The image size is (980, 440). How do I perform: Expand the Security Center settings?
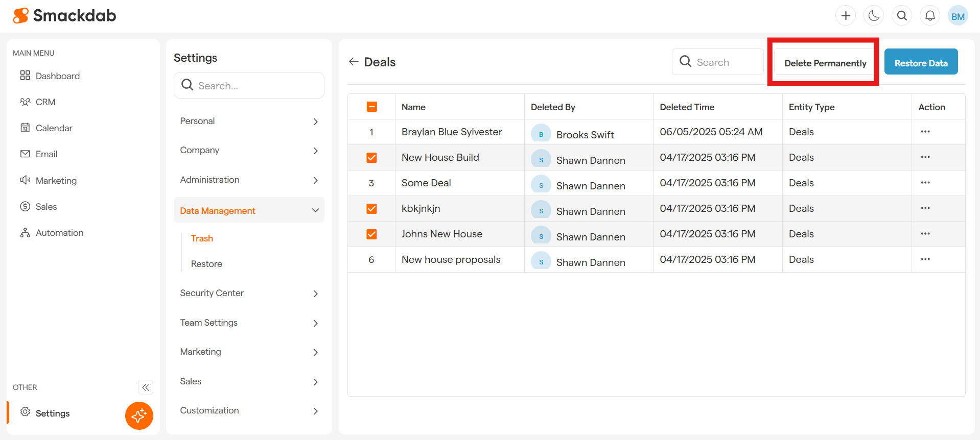click(249, 293)
